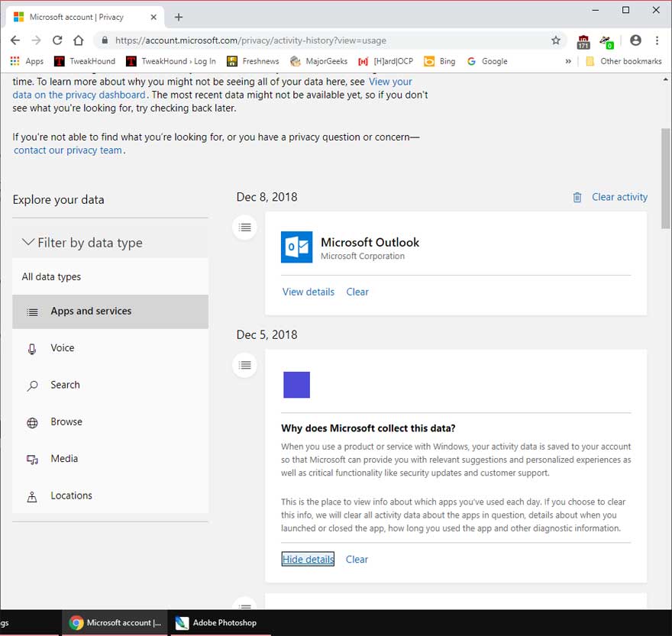672x636 pixels.
Task: Switch to Adobe Photoshop in the taskbar
Action: pyautogui.click(x=220, y=623)
